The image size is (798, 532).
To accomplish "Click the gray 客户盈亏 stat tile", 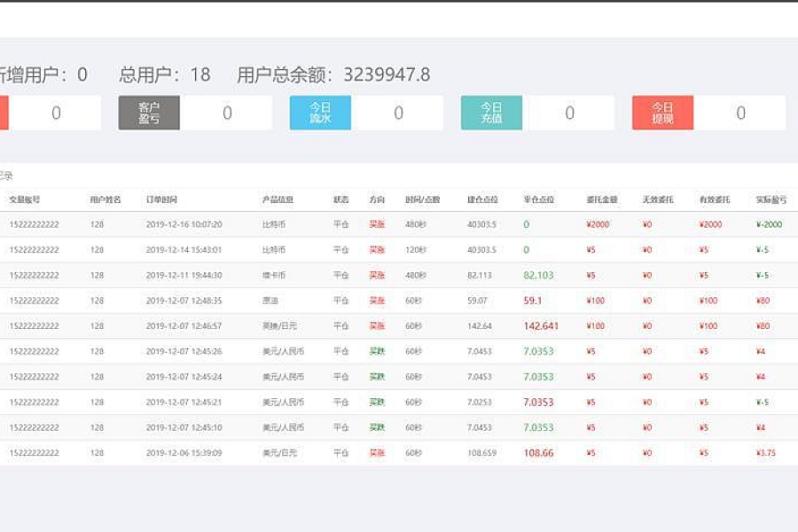I will (x=149, y=113).
